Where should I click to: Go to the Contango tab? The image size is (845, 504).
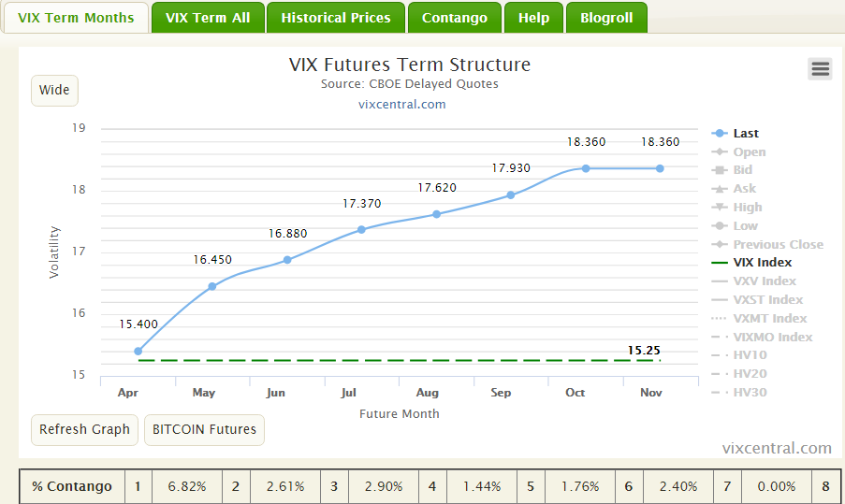coord(455,18)
